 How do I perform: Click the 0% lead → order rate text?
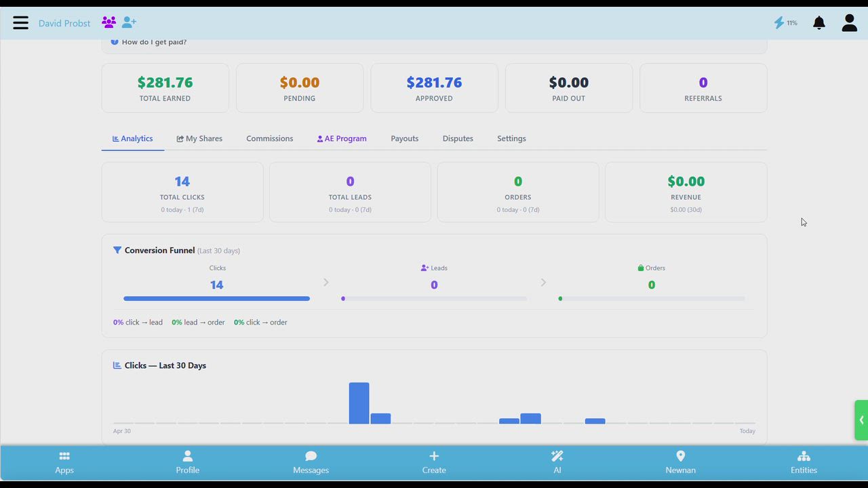coord(198,322)
